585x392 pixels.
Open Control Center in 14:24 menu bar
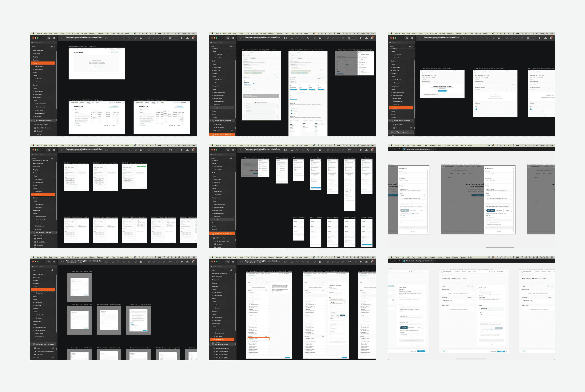[x=534, y=145]
